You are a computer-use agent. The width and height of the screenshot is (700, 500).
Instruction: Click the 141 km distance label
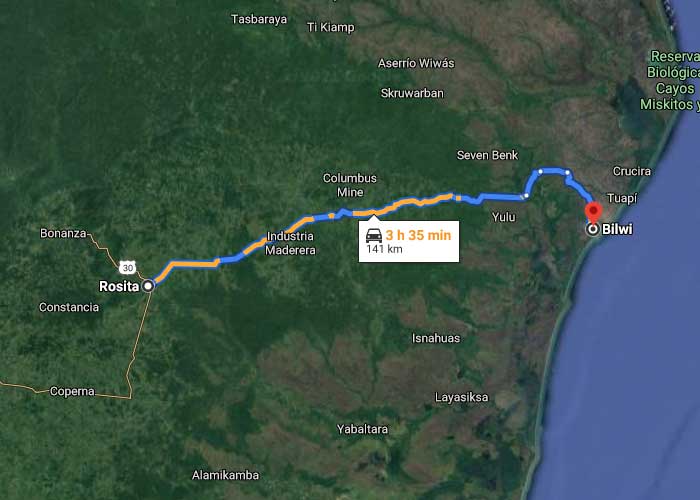(384, 249)
